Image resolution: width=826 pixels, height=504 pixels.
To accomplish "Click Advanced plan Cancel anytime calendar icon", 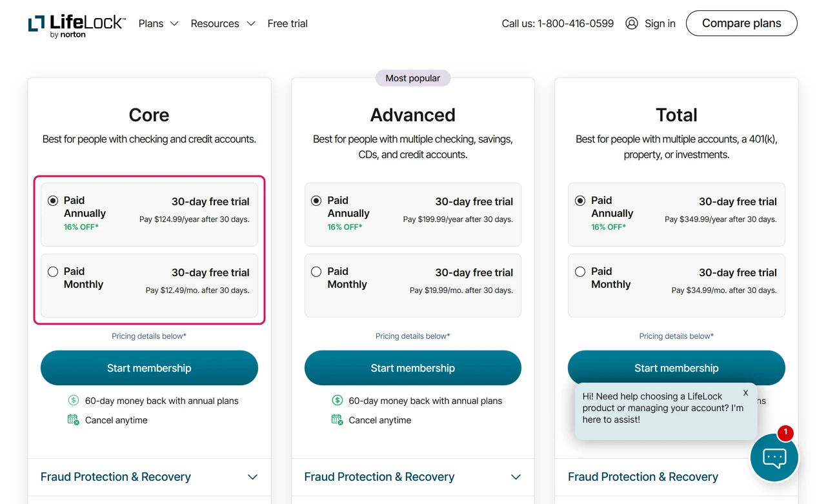I will (x=337, y=420).
